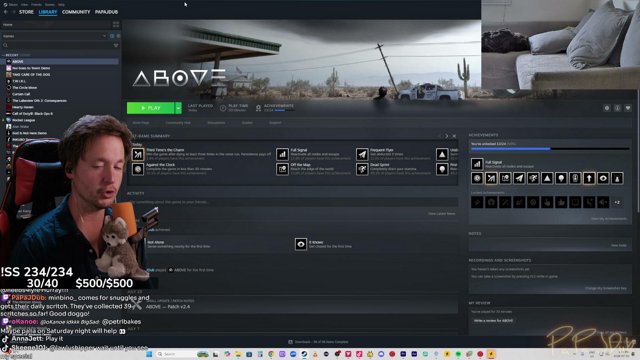This screenshot has height=360, width=640.
Task: Show game info icon
Action: (x=618, y=108)
